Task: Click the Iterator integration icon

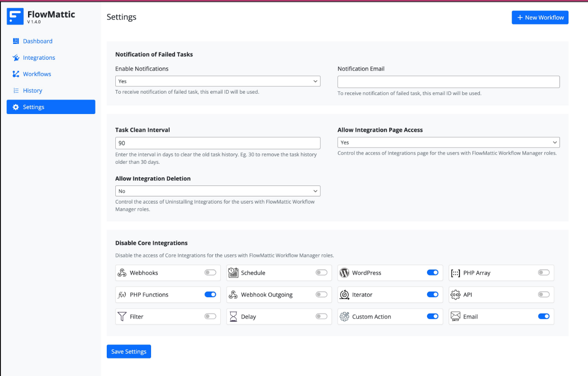Action: tap(344, 295)
